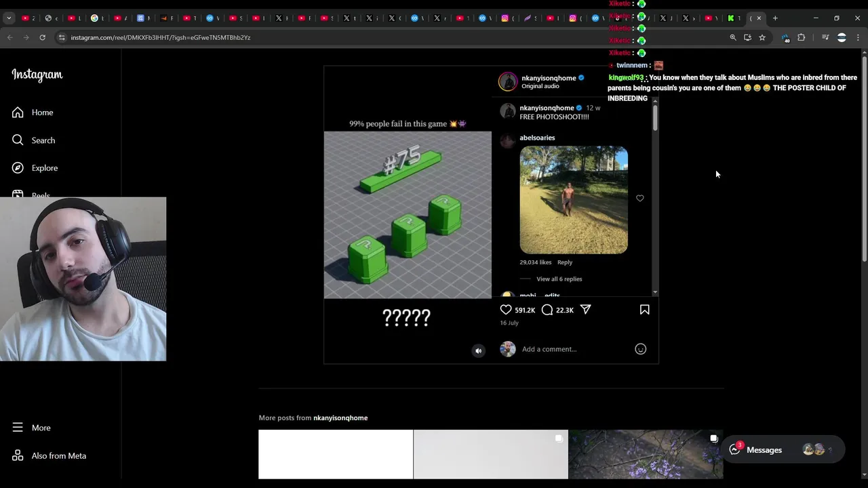Open the first more-posts thumbnail

click(336, 454)
